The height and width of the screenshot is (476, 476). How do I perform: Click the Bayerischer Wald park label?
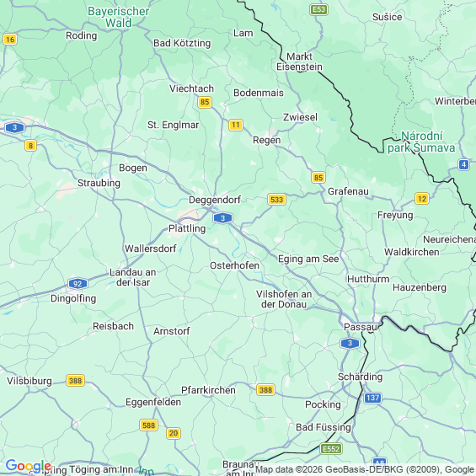coord(119,17)
